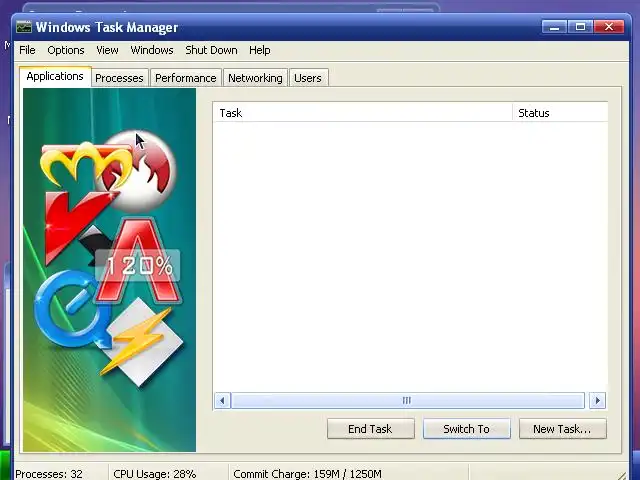Click the horizontal scrollbar thumb

[x=407, y=400]
